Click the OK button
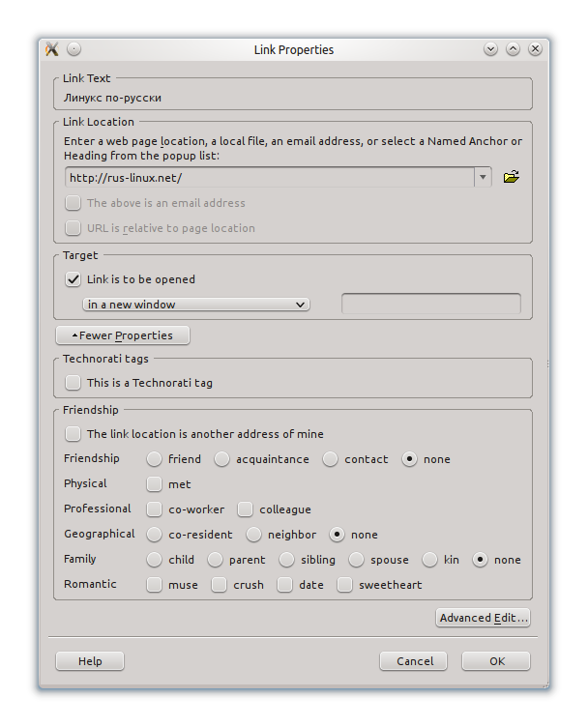The height and width of the screenshot is (727, 588). click(496, 661)
